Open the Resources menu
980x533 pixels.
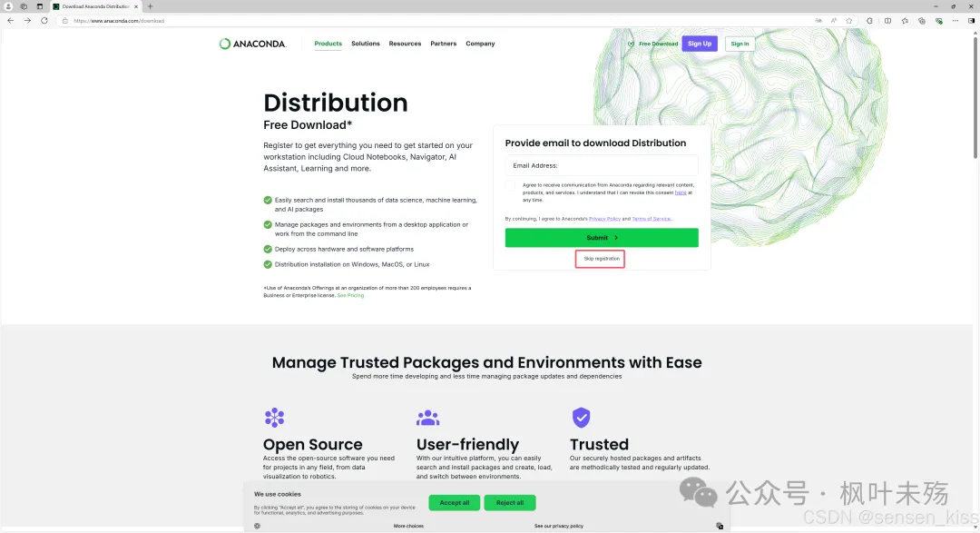tap(405, 44)
